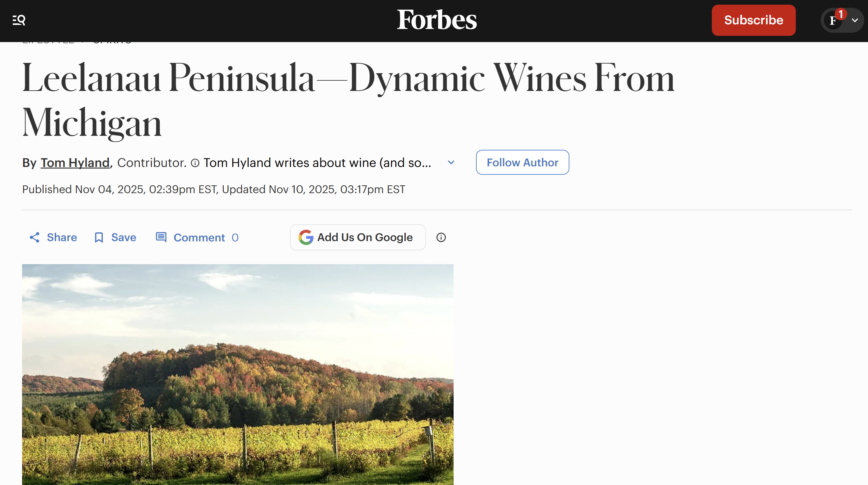Open Tom Hyland's author page
The height and width of the screenshot is (485, 868).
point(75,162)
